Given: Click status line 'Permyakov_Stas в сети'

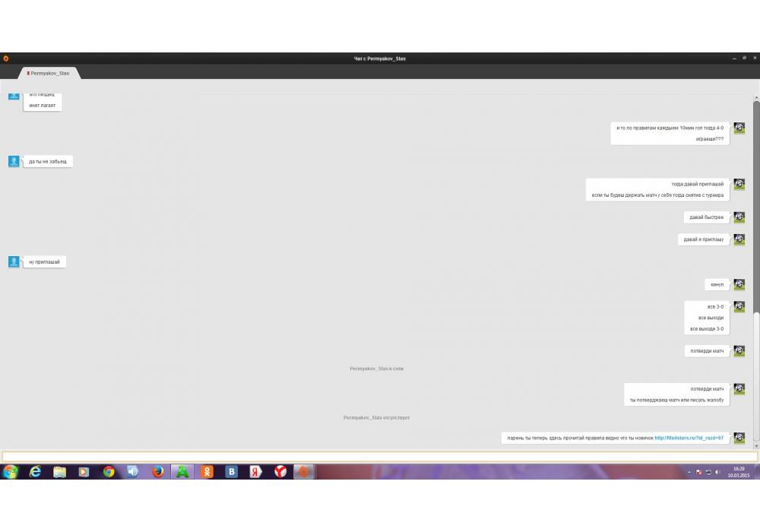Looking at the screenshot, I should [x=377, y=369].
